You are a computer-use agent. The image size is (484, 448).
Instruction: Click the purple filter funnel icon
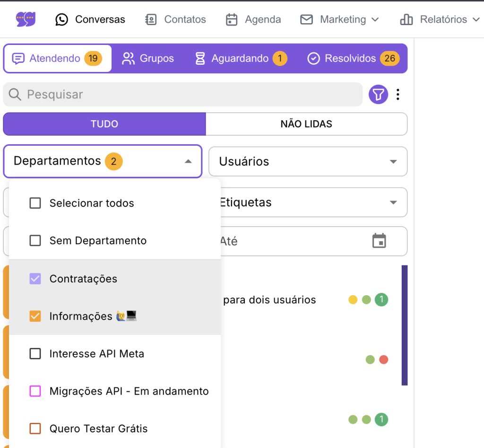pyautogui.click(x=378, y=95)
